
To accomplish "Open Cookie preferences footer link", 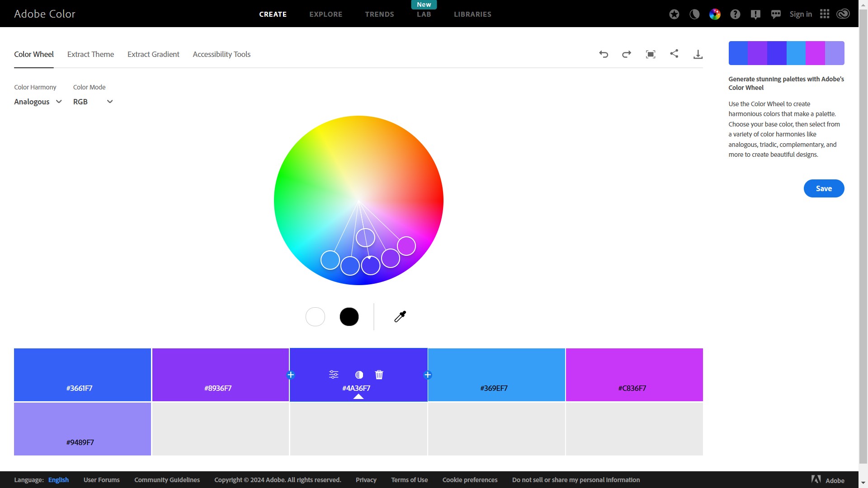I will coord(470,480).
